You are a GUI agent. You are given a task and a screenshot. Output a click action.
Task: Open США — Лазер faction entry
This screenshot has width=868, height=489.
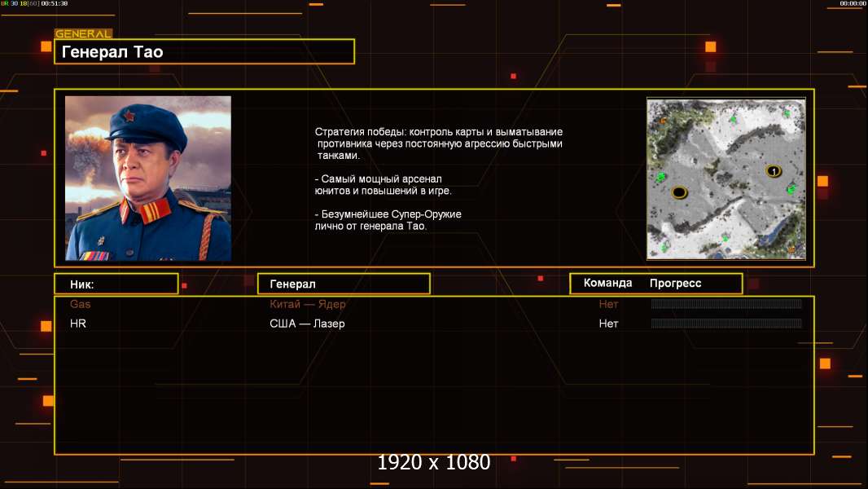pyautogui.click(x=307, y=324)
